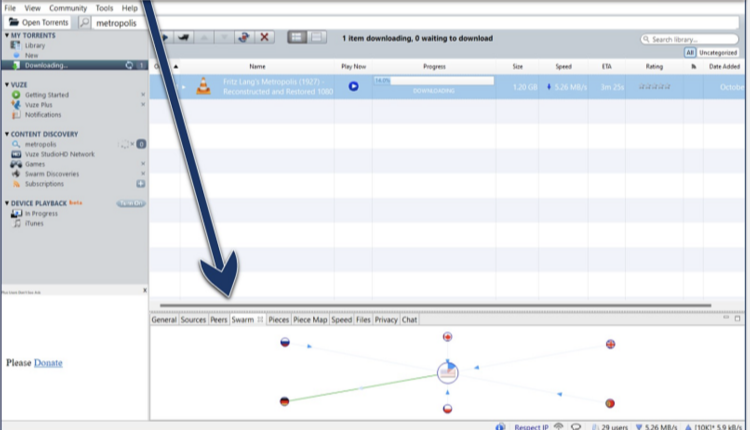Open iTunes under Device Playback

(x=33, y=223)
